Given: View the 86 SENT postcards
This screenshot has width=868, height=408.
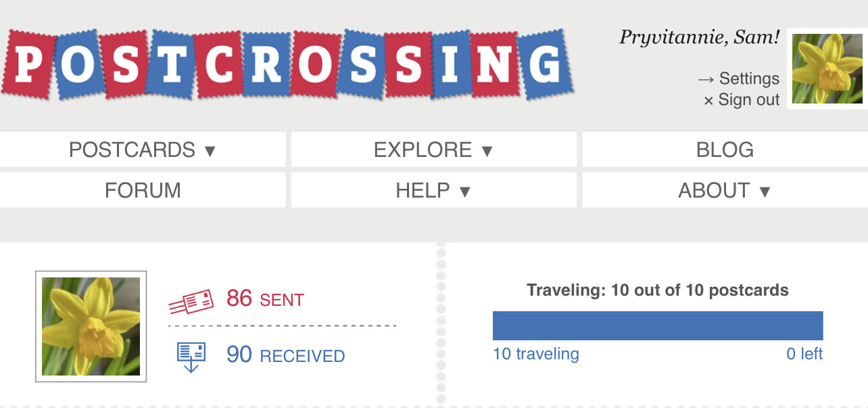Looking at the screenshot, I should coord(265,298).
